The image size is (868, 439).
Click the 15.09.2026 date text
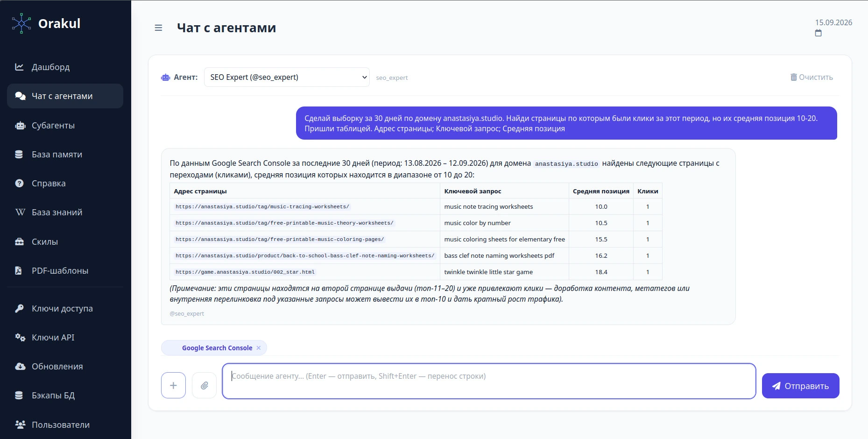point(833,22)
